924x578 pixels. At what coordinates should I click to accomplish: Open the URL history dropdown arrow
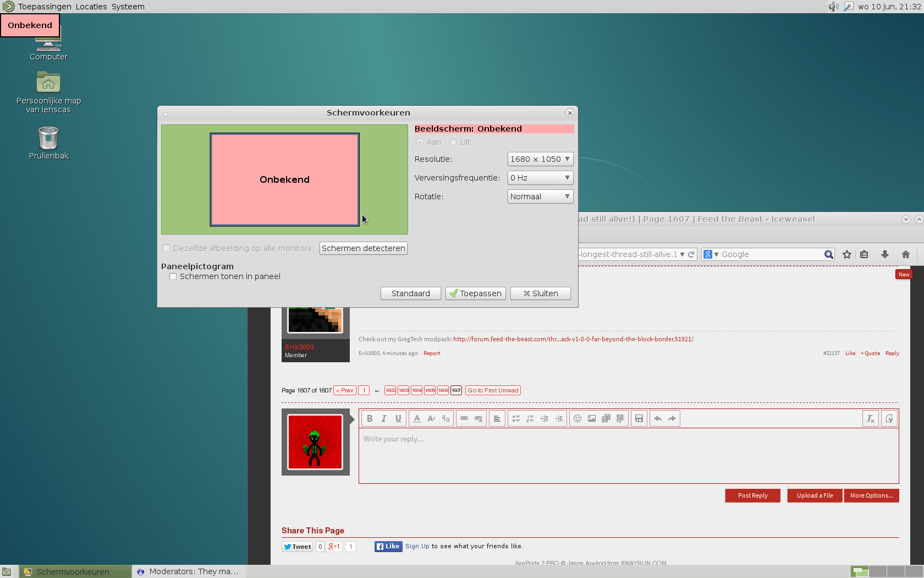(682, 254)
